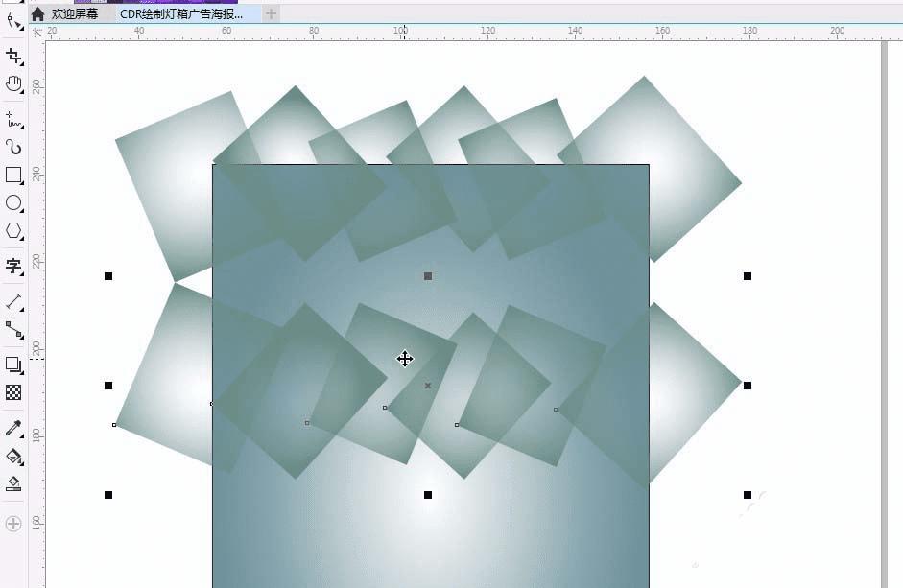Screen dimensions: 903x588
Task: Activate the Pan hand tool
Action: point(13,84)
